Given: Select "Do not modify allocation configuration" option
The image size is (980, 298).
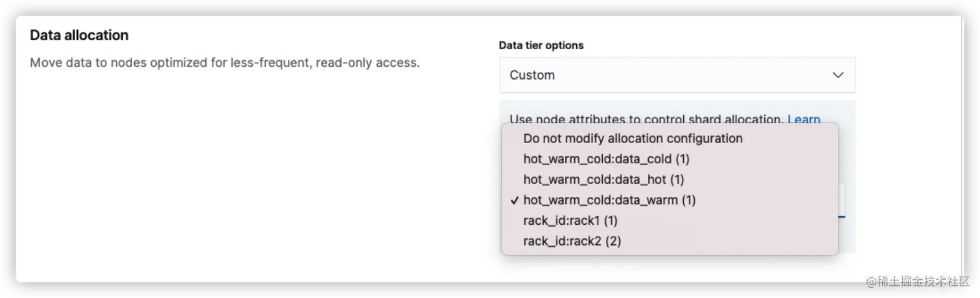Looking at the screenshot, I should point(633,139).
